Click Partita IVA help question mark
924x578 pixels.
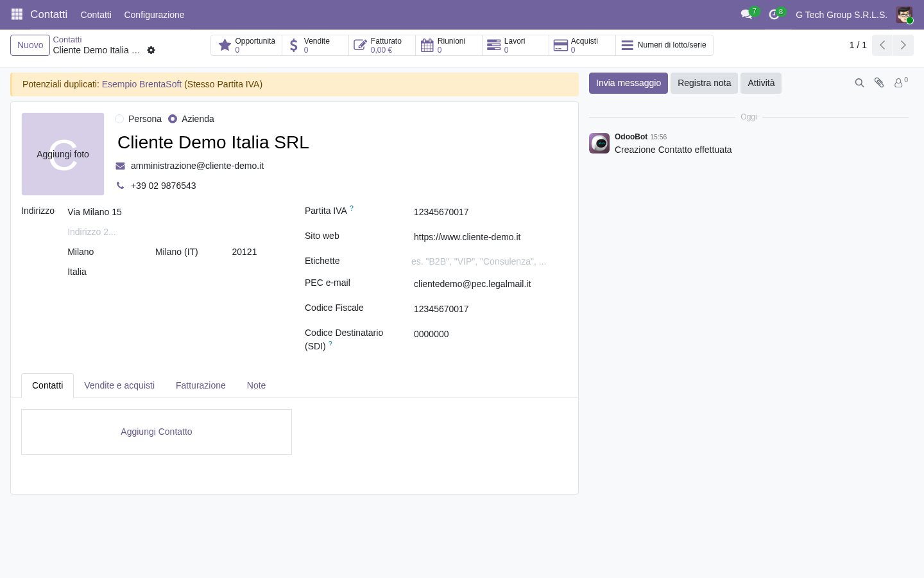[x=352, y=208]
